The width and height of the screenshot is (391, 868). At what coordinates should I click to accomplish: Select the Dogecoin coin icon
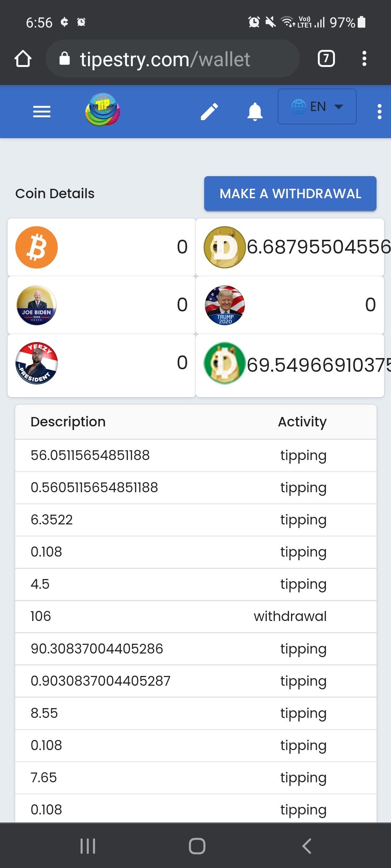pos(224,247)
